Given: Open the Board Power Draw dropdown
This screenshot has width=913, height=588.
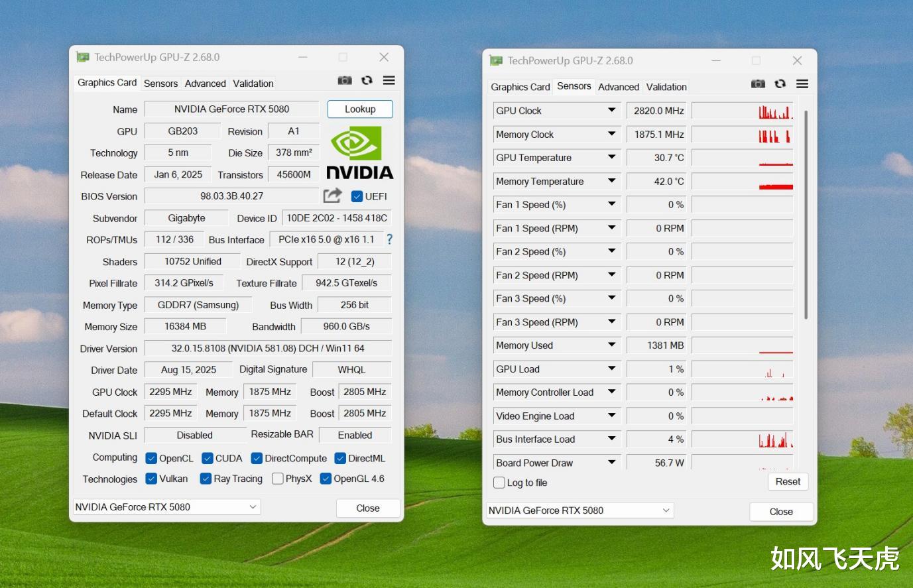Looking at the screenshot, I should (x=612, y=463).
